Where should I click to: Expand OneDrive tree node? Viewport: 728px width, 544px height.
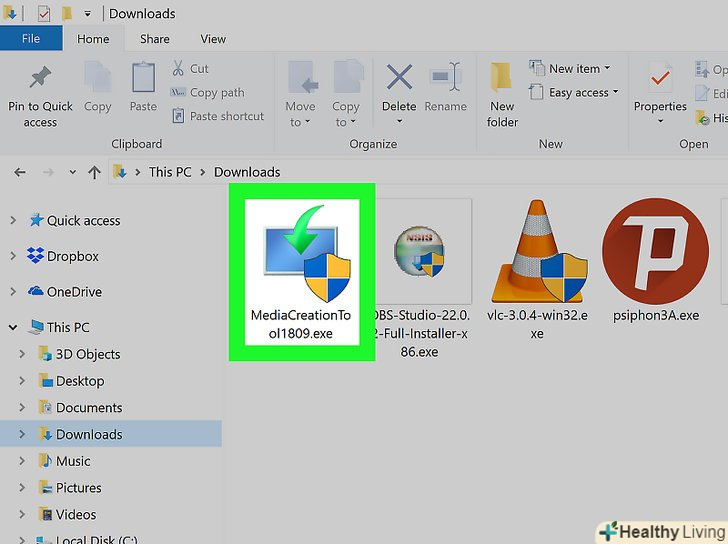coord(13,291)
